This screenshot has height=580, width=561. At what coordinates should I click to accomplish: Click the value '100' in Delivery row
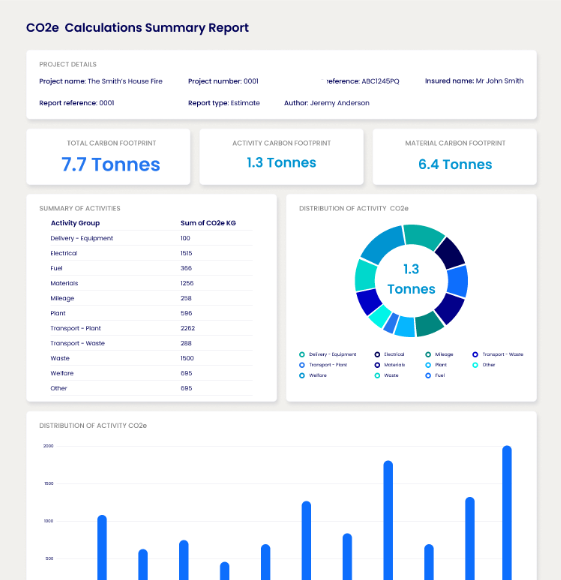(x=185, y=239)
